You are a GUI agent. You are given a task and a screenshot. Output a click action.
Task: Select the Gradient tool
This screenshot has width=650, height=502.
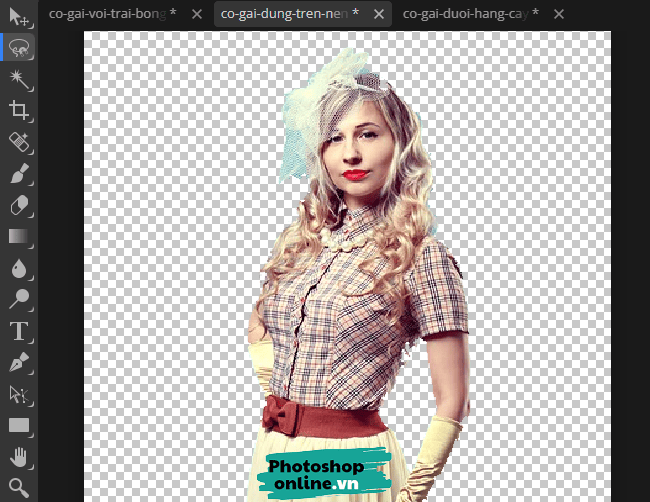click(19, 237)
